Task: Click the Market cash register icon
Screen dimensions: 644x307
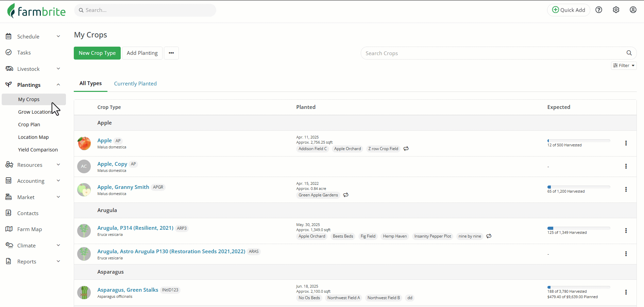Action: [9, 197]
